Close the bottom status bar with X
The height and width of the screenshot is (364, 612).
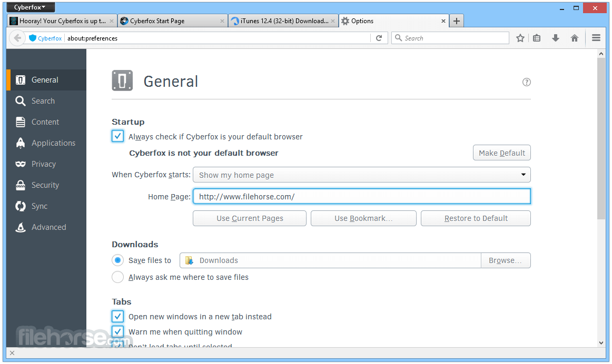pyautogui.click(x=12, y=353)
